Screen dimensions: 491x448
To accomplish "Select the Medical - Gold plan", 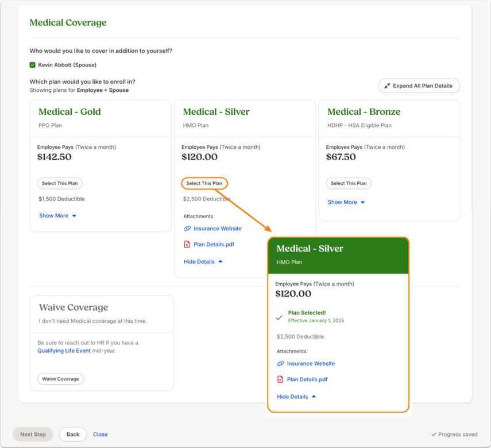I will (60, 183).
